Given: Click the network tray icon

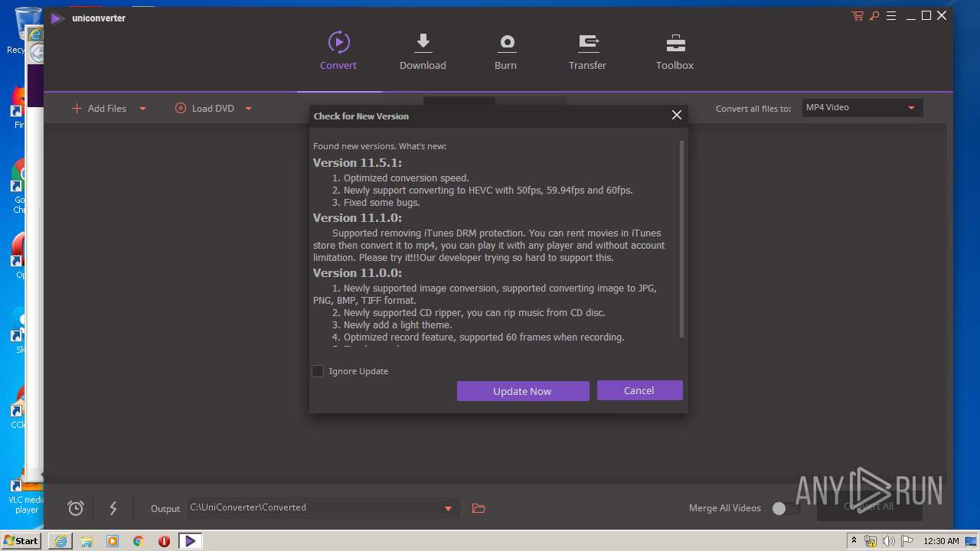Looking at the screenshot, I should (871, 541).
